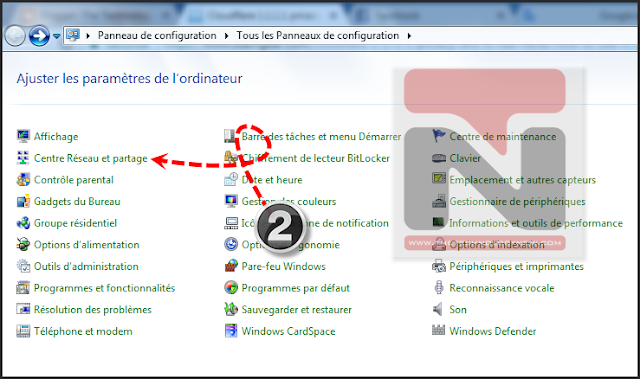Viewport: 640px width, 379px height.
Task: Click the Emplacement et autres capteurs icon
Action: [x=439, y=179]
